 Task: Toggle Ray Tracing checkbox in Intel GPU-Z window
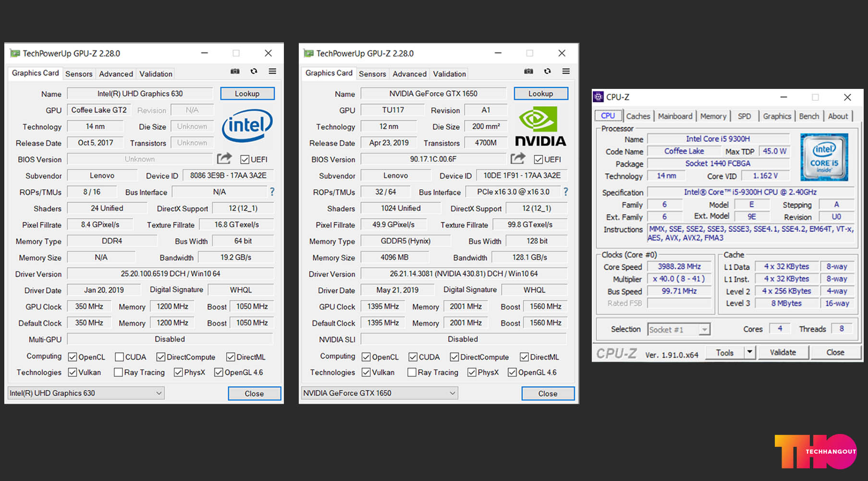pyautogui.click(x=118, y=372)
